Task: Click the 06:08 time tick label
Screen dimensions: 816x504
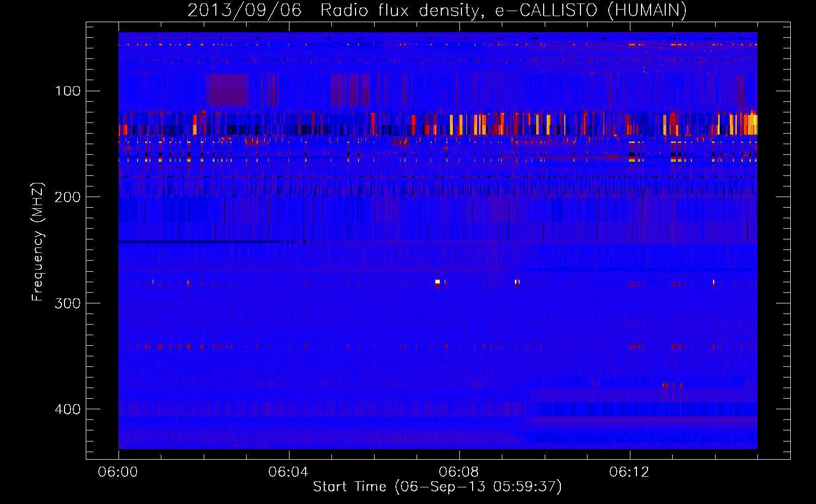Action: pyautogui.click(x=459, y=472)
